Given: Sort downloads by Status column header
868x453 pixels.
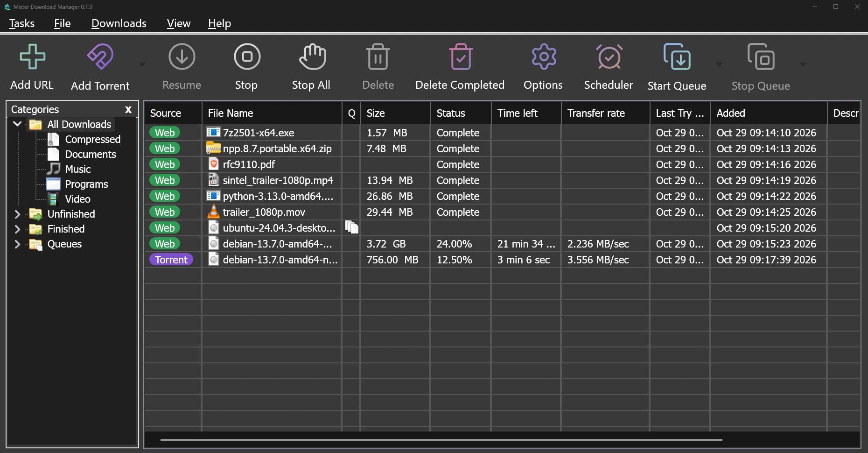Looking at the screenshot, I should (461, 113).
